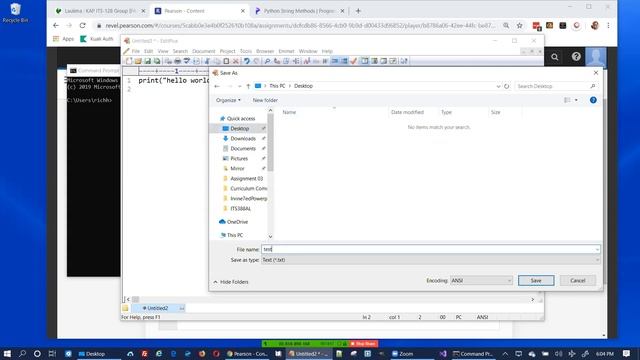Select Quick access in navigation tree
This screenshot has height=360, width=640.
point(241,118)
